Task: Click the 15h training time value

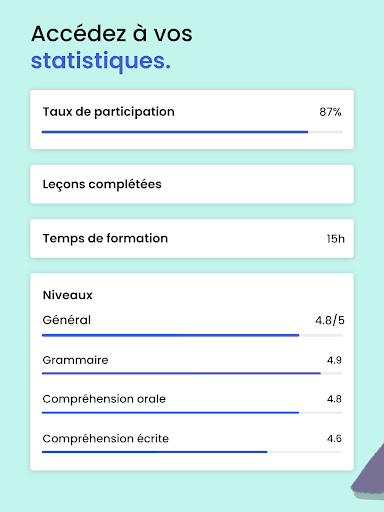Action: [336, 239]
